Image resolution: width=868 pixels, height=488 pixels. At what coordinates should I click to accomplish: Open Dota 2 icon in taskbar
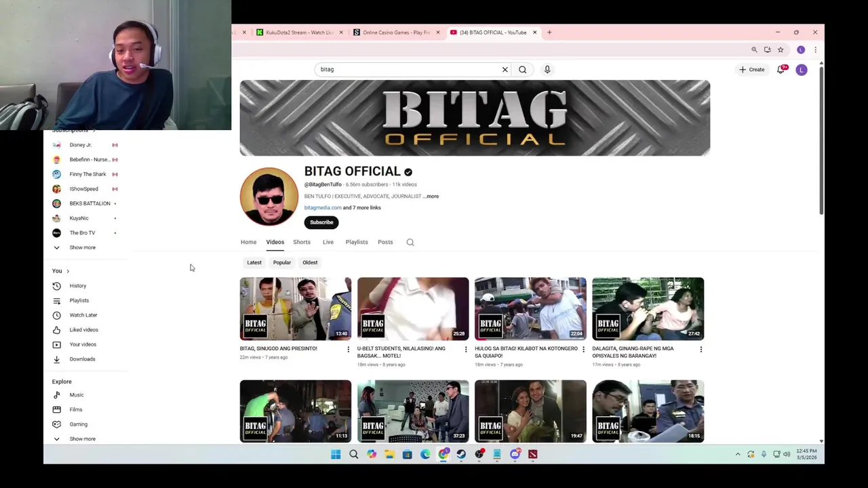pyautogui.click(x=533, y=454)
